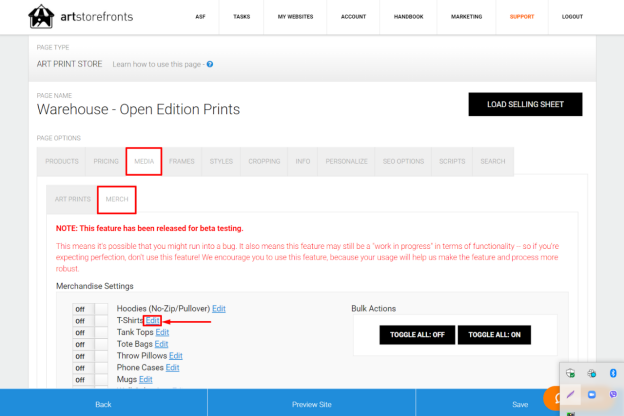Open the orange chat support bubble
The height and width of the screenshot is (416, 624).
point(553,398)
